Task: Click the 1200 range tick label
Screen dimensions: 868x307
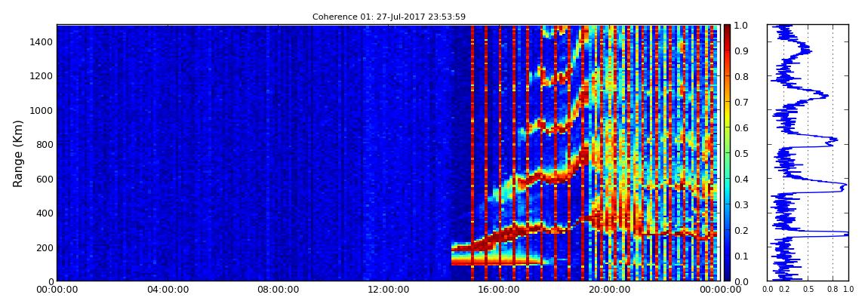Action: tap(42, 75)
